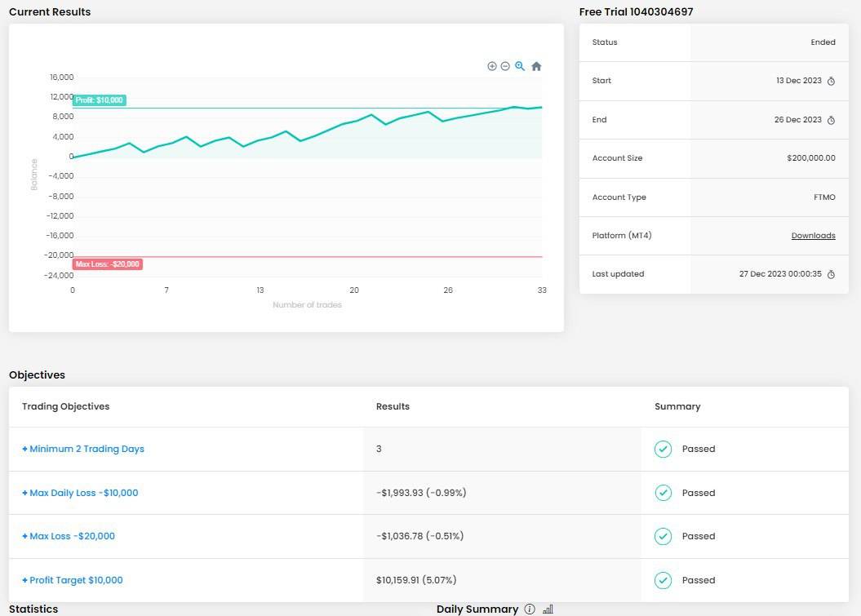Click Passed checkmark for Profit Target
The width and height of the screenshot is (861, 616).
click(x=663, y=580)
